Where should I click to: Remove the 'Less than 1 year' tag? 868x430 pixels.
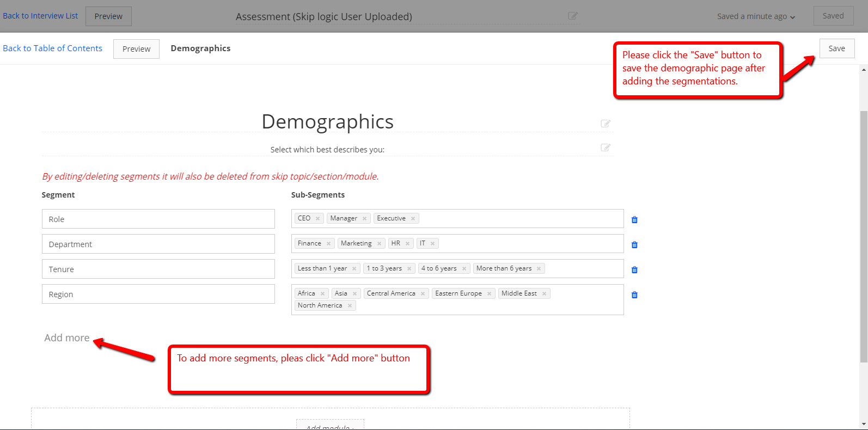[x=354, y=269]
